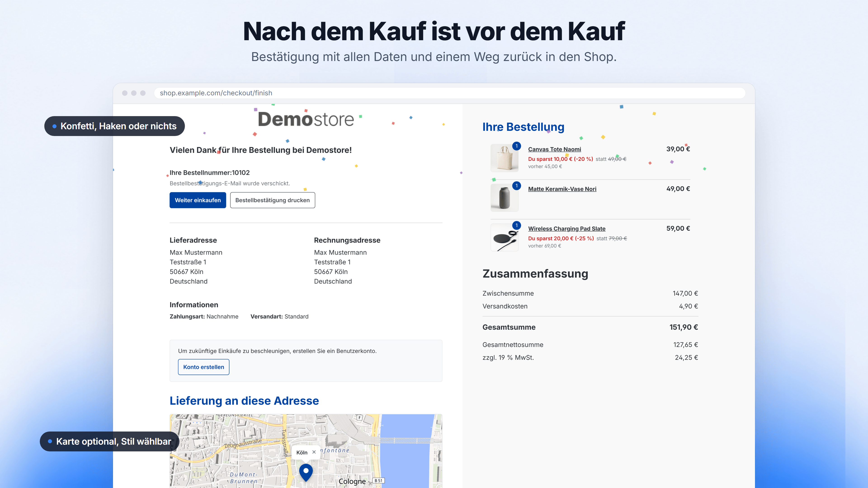This screenshot has width=868, height=488.
Task: Click the charging pad price 59,00 €
Action: [678, 228]
